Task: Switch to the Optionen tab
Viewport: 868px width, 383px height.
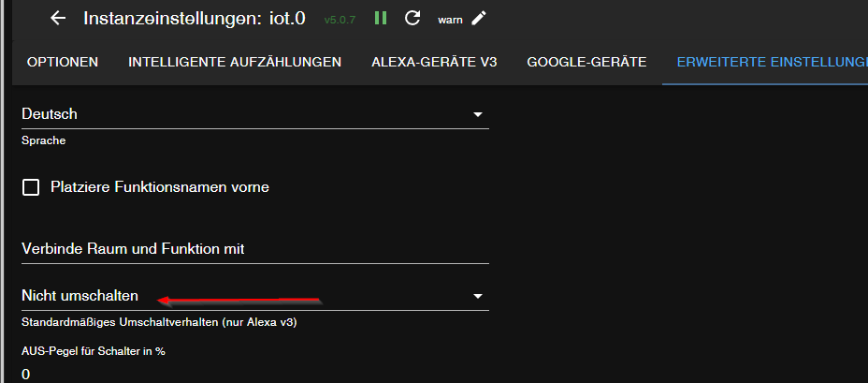Action: pyautogui.click(x=63, y=62)
